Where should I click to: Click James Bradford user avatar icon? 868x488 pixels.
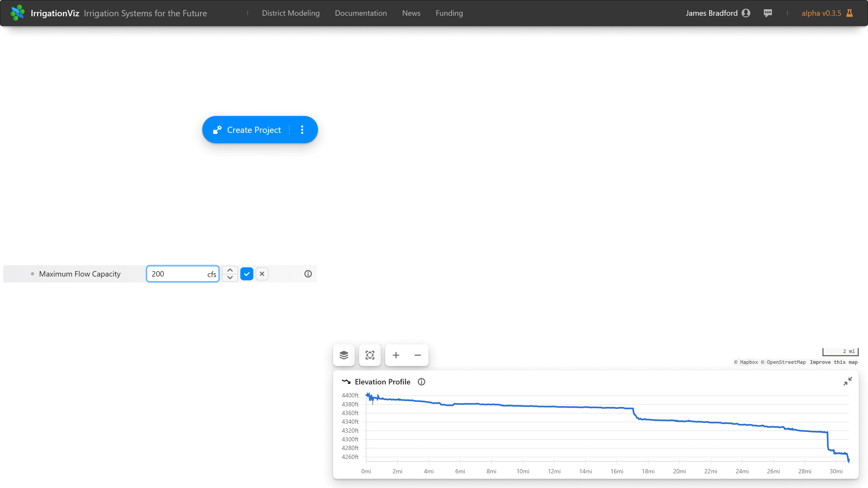(746, 13)
